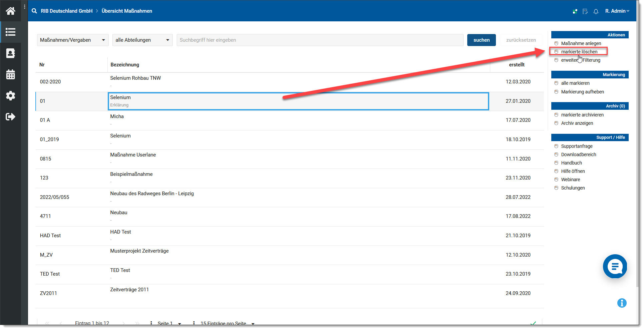This screenshot has height=330, width=644.
Task: Open the notebook edit icon in header
Action: (x=585, y=11)
